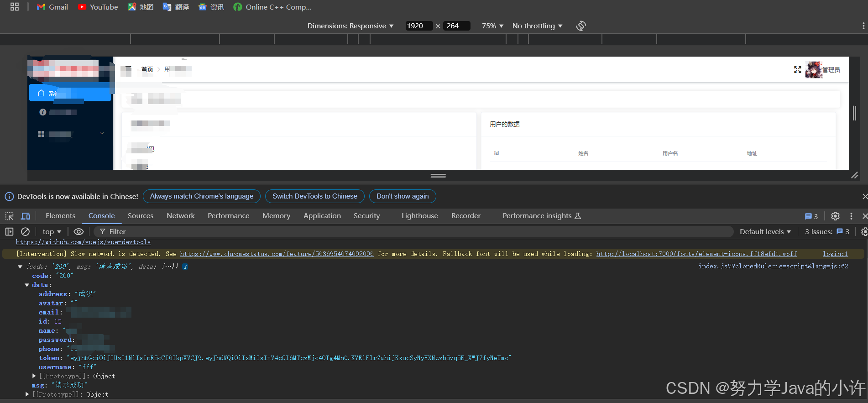
Task: Click Don't show again button
Action: (x=403, y=196)
